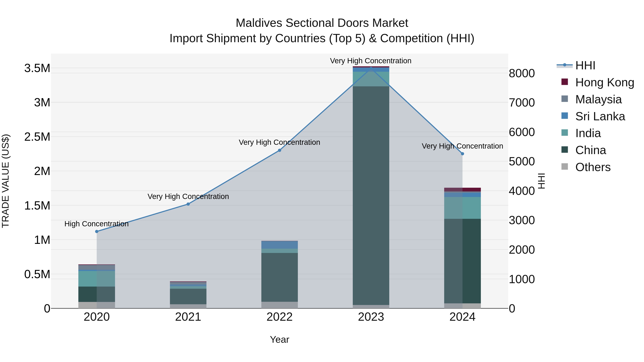Click the India segment of the 2024 bar
Image resolution: width=644 pixels, height=362 pixels.
462,208
